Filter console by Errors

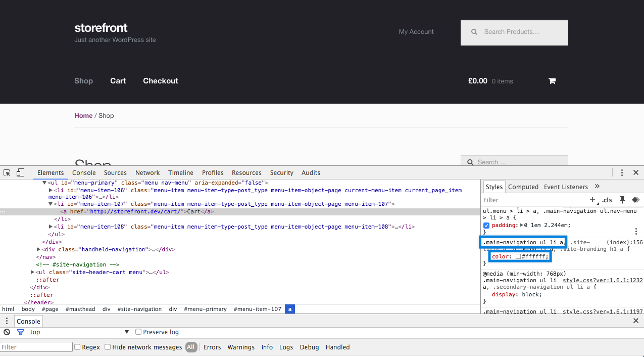click(x=212, y=347)
